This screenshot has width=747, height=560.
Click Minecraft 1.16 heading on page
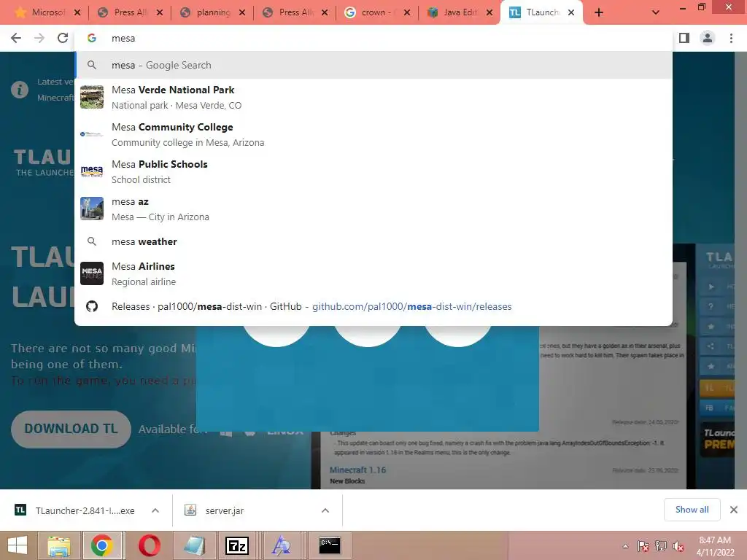357,470
